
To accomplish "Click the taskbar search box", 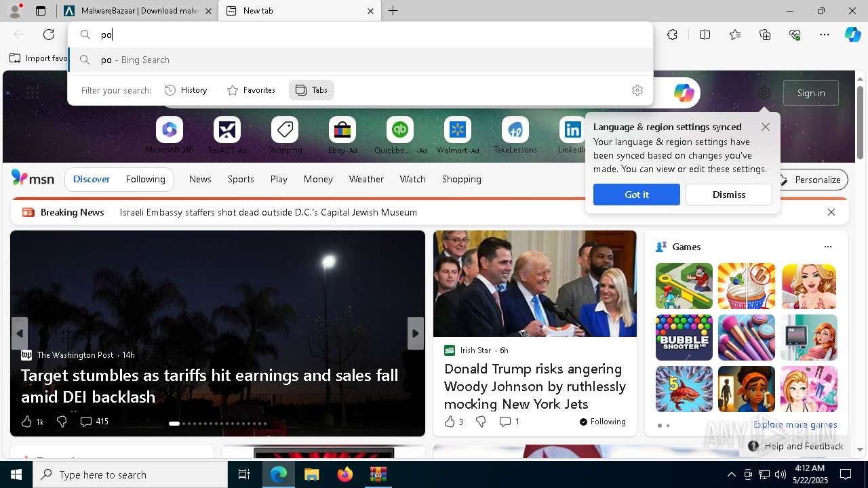I will 130,474.
